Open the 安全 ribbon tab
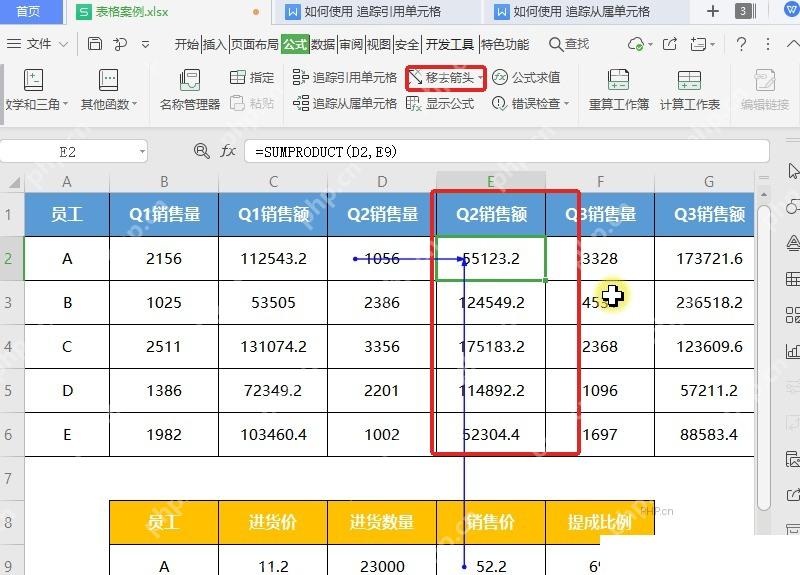 [x=407, y=45]
